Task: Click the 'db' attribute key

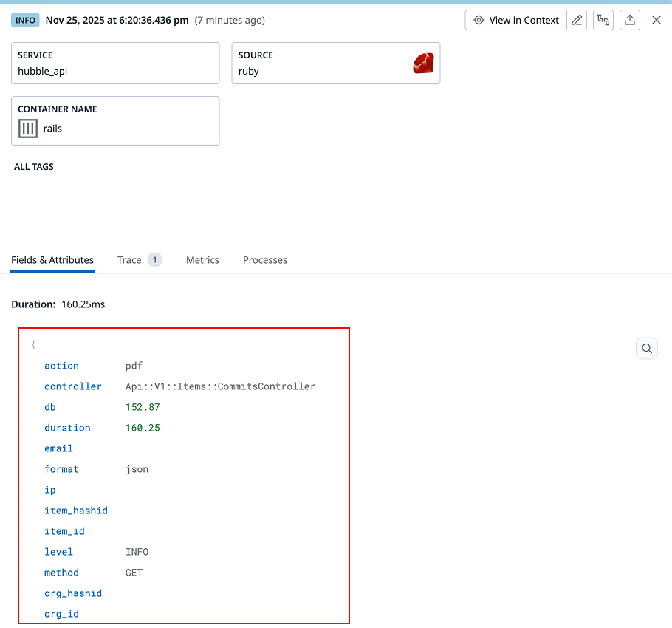Action: pyautogui.click(x=50, y=407)
